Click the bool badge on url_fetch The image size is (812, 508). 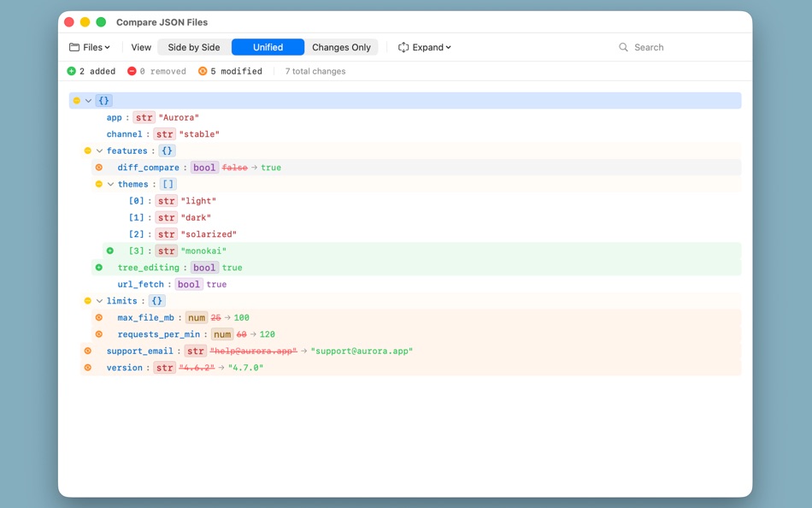(189, 284)
